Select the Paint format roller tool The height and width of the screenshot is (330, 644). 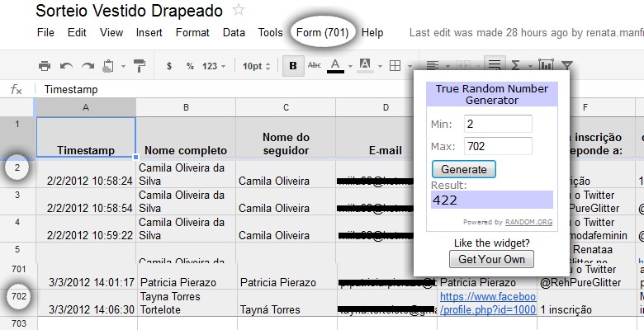(140, 66)
